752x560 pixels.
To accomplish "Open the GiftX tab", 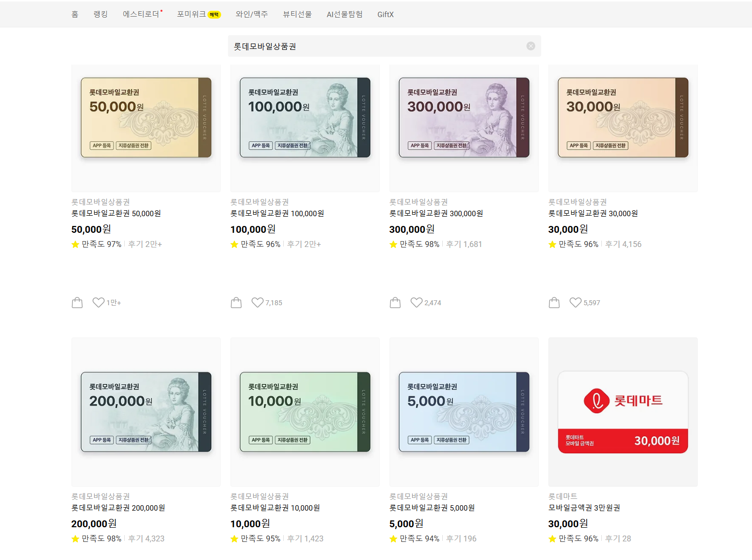I will [x=386, y=14].
